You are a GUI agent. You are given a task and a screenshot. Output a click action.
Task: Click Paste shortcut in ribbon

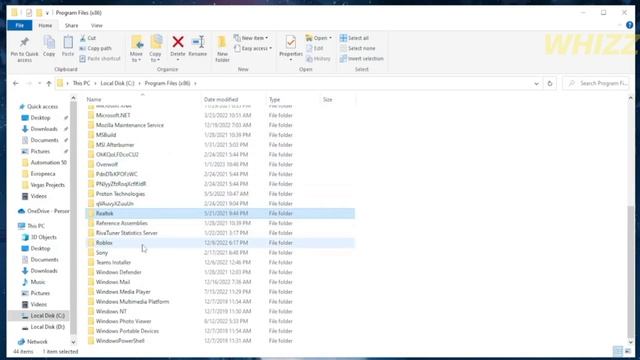[x=100, y=59]
